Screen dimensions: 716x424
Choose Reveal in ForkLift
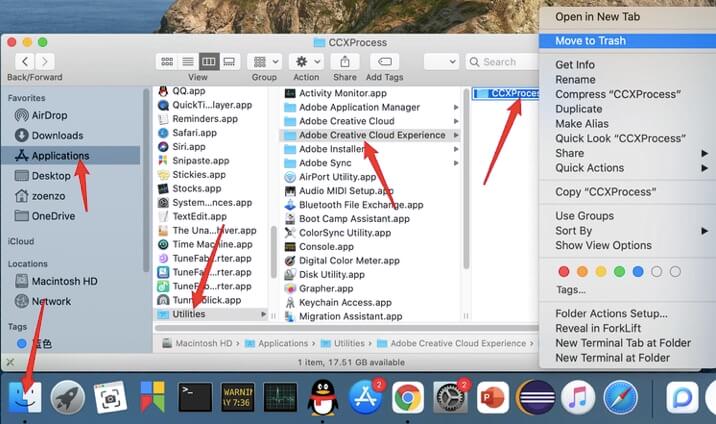598,328
